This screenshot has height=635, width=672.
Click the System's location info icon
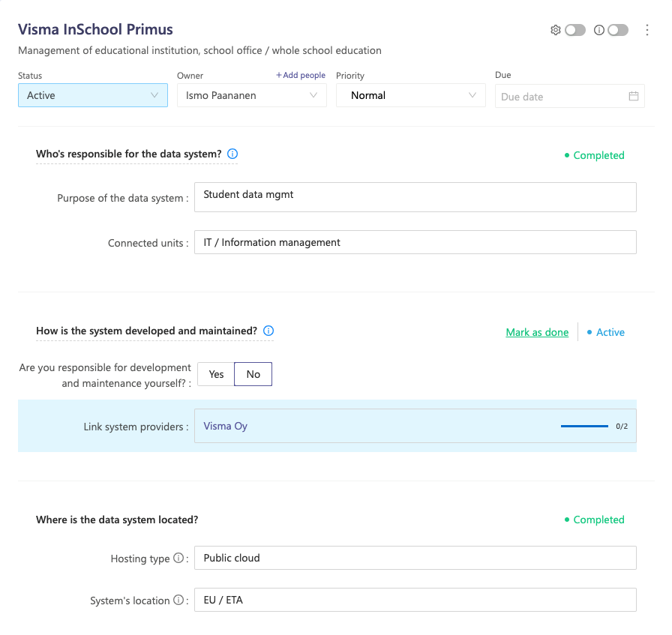click(178, 600)
